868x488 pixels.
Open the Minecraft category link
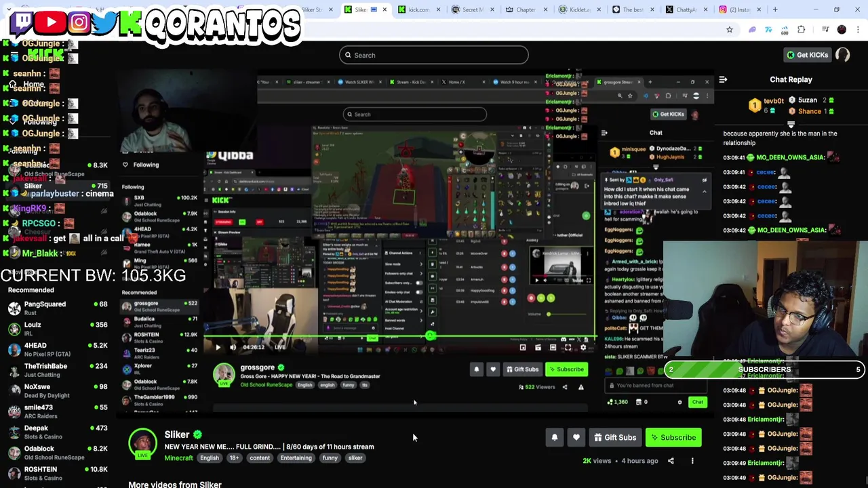click(178, 458)
